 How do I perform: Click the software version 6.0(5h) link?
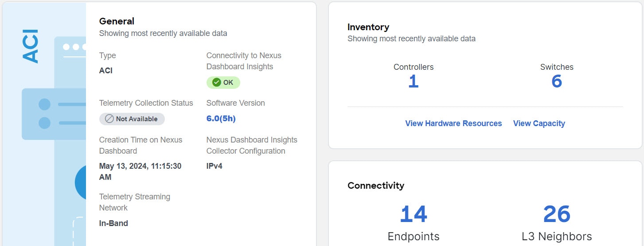(x=221, y=119)
